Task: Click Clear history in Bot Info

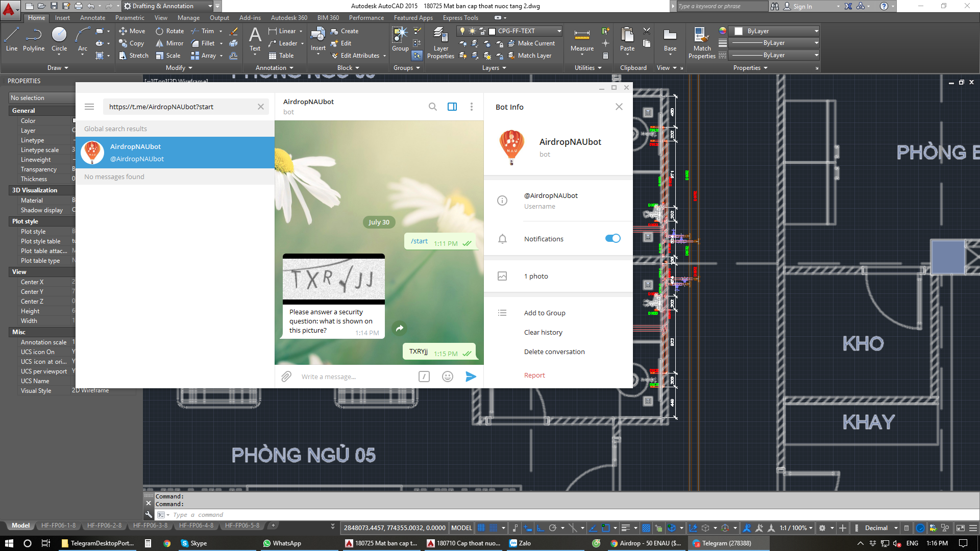Action: (x=543, y=332)
